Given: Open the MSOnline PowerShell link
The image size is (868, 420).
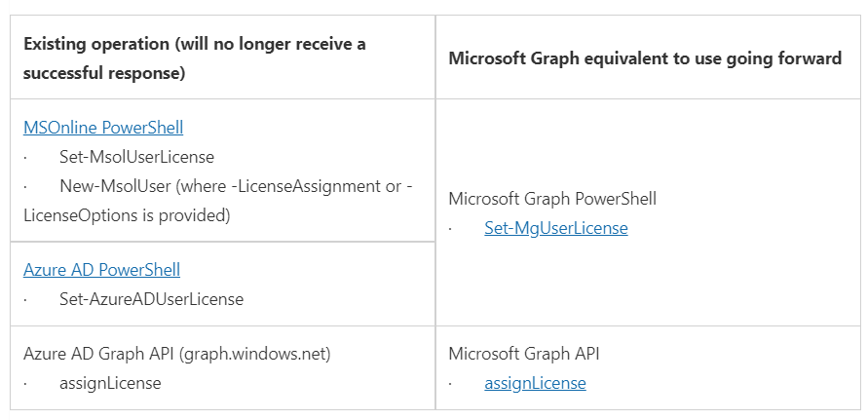Looking at the screenshot, I should [x=103, y=128].
